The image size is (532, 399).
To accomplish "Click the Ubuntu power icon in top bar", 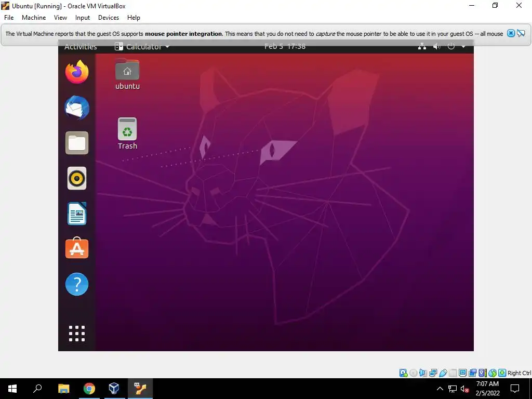I will [451, 46].
